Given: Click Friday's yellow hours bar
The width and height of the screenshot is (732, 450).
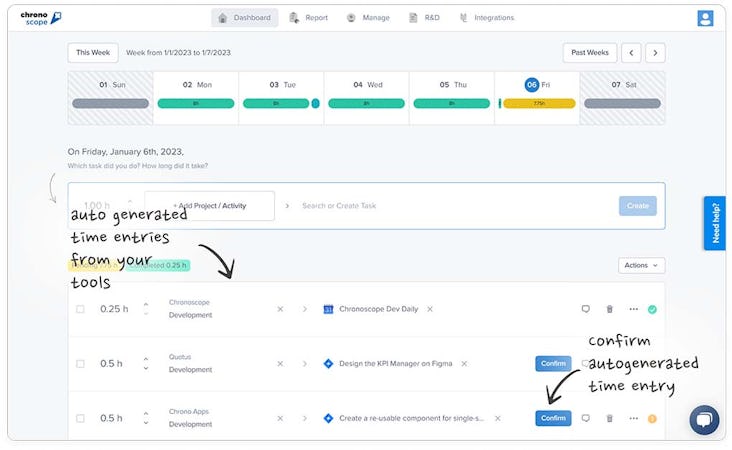Looking at the screenshot, I should tap(539, 104).
